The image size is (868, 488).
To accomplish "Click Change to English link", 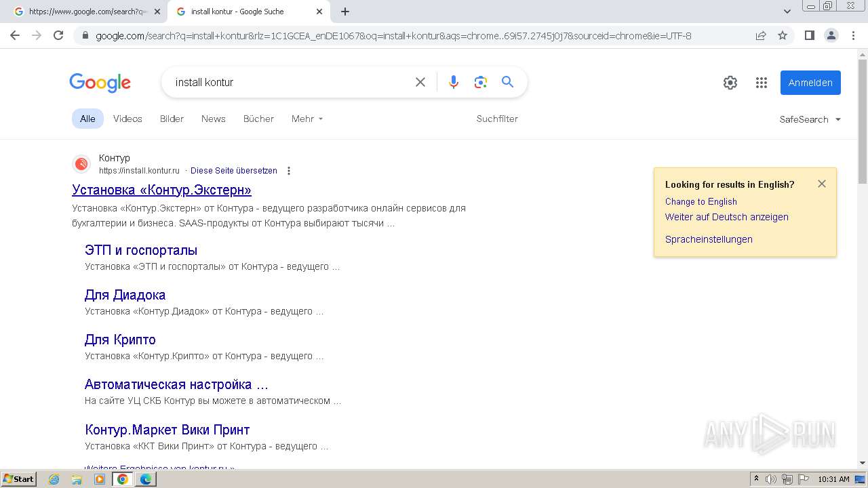I will pos(701,201).
